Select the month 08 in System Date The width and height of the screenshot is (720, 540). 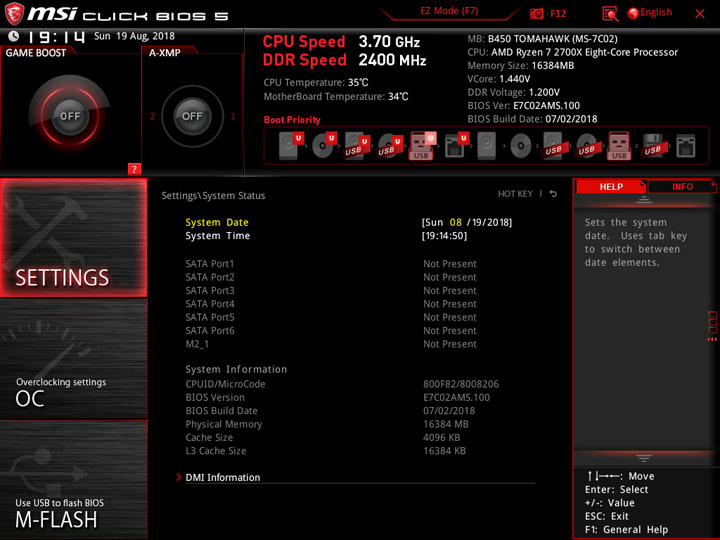(456, 222)
